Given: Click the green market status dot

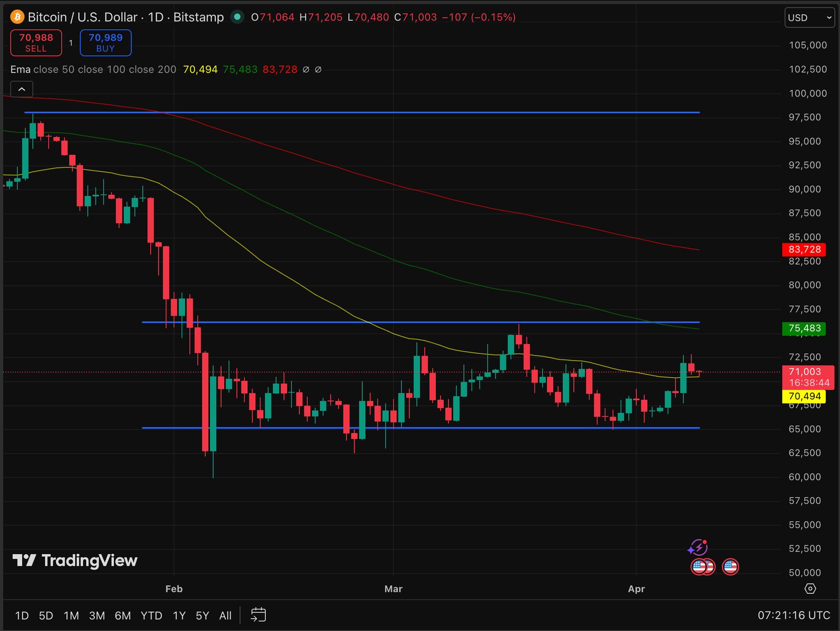Looking at the screenshot, I should click(237, 17).
